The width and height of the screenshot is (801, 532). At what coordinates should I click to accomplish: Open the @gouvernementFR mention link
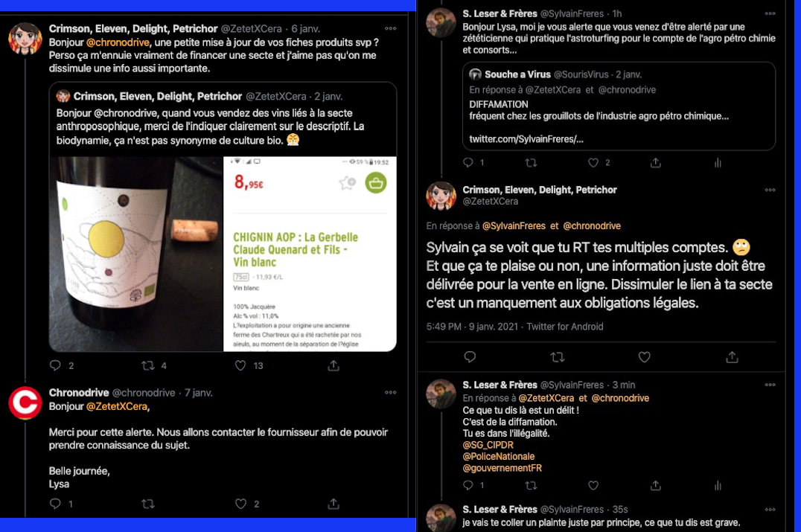click(502, 468)
